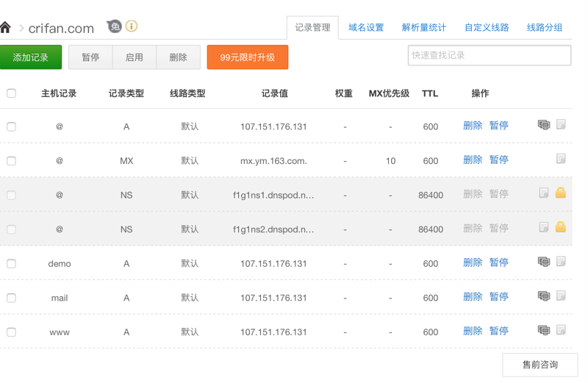
Task: Switch to the 域名设置 tab
Action: coord(366,28)
